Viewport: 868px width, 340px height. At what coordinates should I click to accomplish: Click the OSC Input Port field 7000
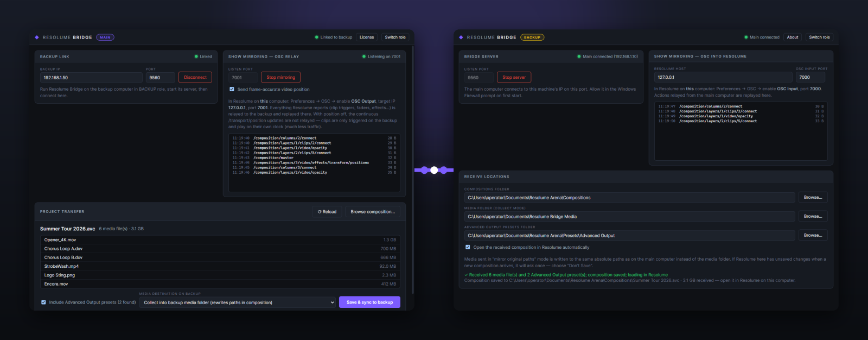pyautogui.click(x=810, y=78)
